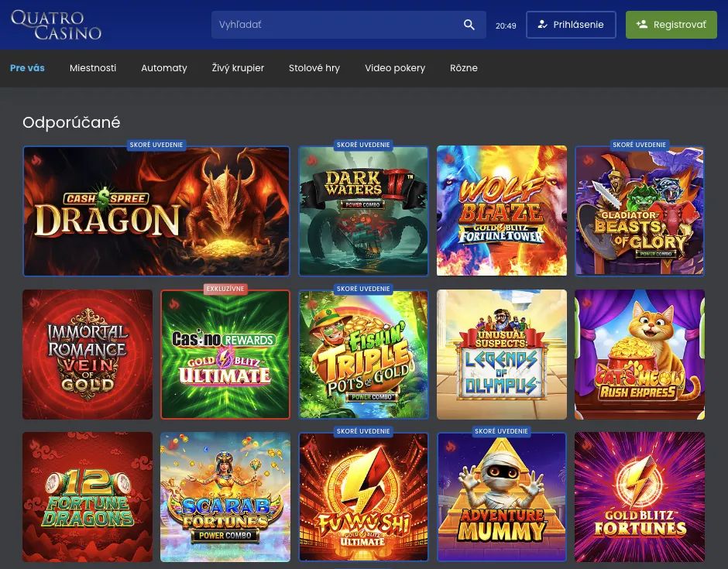Open the Video pokery tab
This screenshot has width=728, height=569.
[x=395, y=68]
